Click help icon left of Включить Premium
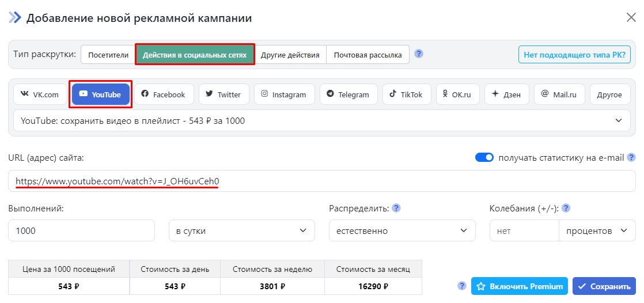 point(461,286)
